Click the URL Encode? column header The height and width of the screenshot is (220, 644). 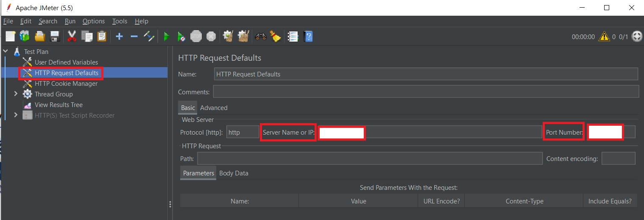441,201
